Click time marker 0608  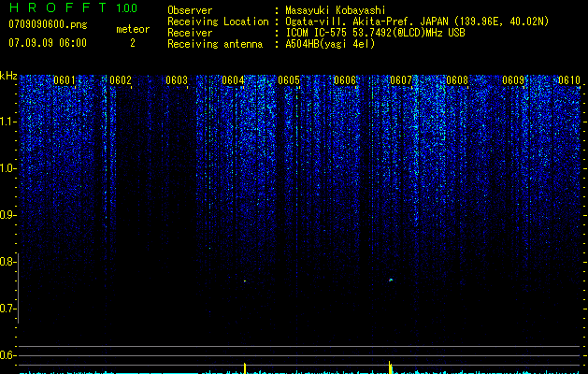(457, 80)
